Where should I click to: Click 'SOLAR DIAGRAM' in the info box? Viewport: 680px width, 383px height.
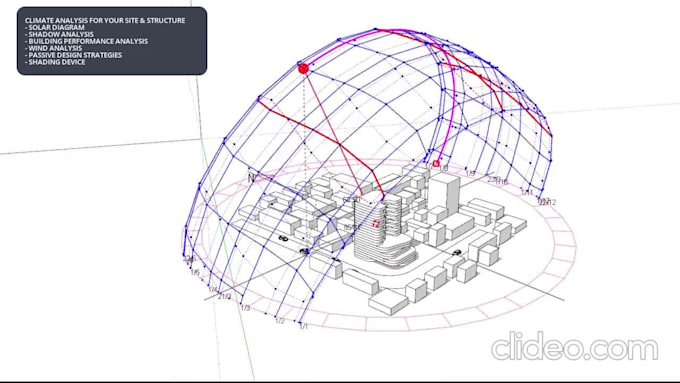56,27
